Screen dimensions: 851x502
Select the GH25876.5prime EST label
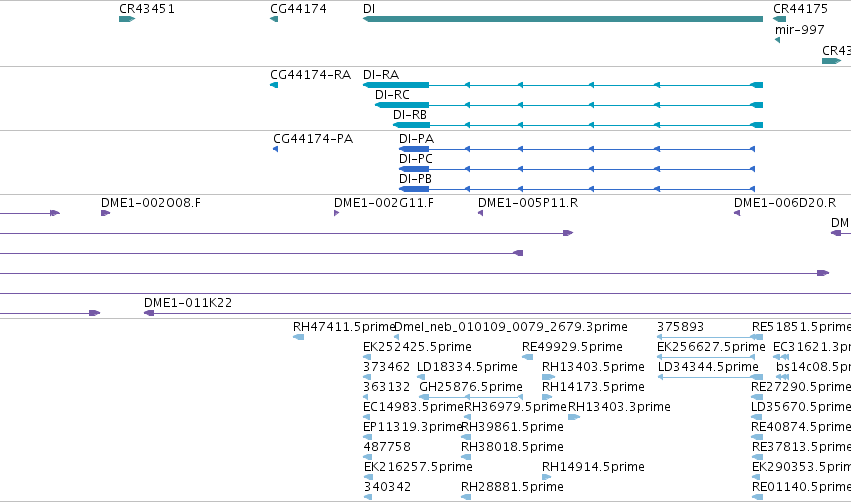pyautogui.click(x=471, y=386)
